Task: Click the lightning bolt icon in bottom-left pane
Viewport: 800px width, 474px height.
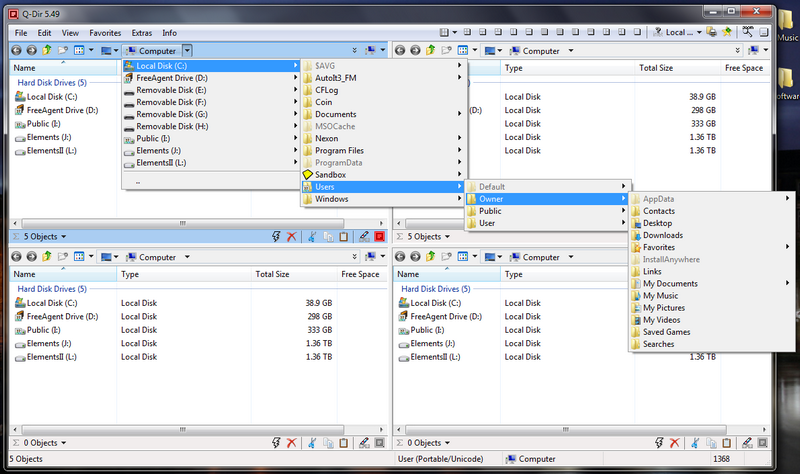Action: pos(275,442)
